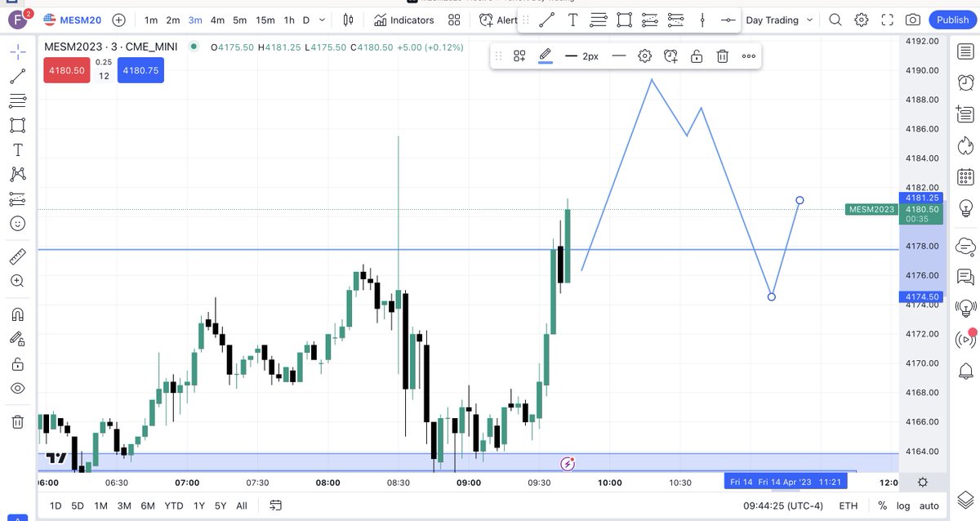Edit the order quantity 12 field
This screenshot has width=980, height=521.
point(104,76)
